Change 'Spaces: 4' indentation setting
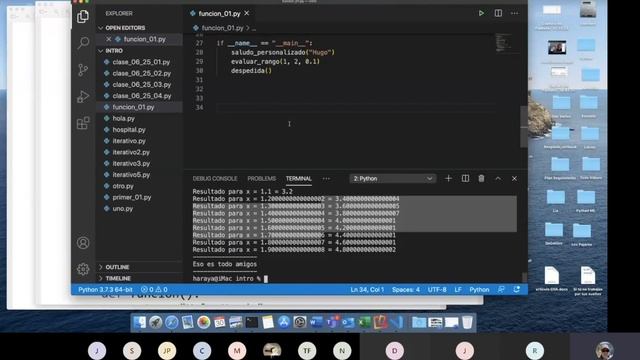This screenshot has width=640, height=360. 406,289
